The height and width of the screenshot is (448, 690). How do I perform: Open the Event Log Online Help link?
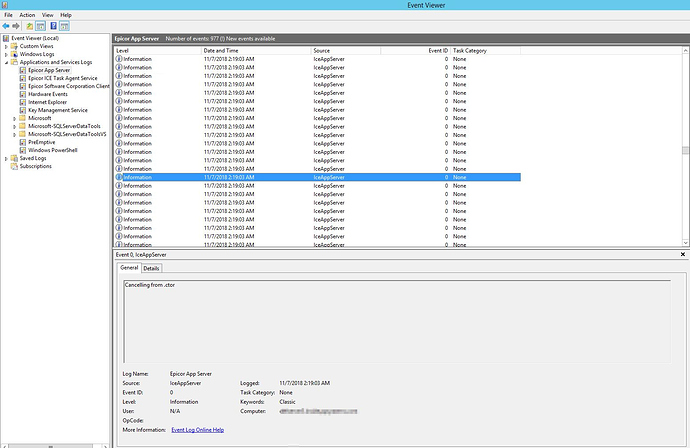pyautogui.click(x=198, y=430)
